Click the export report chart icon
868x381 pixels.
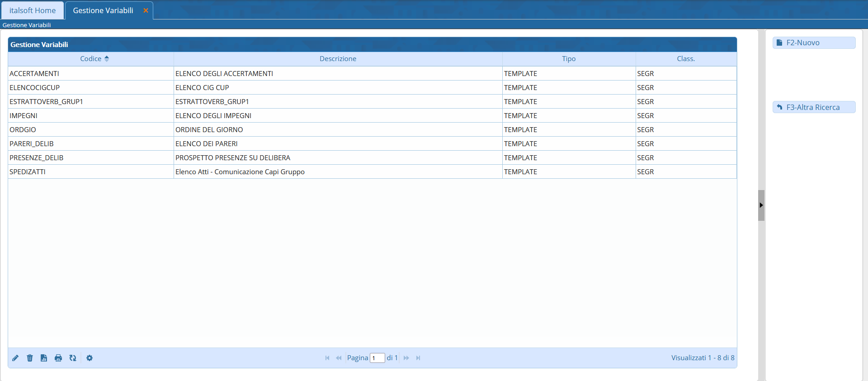[44, 358]
